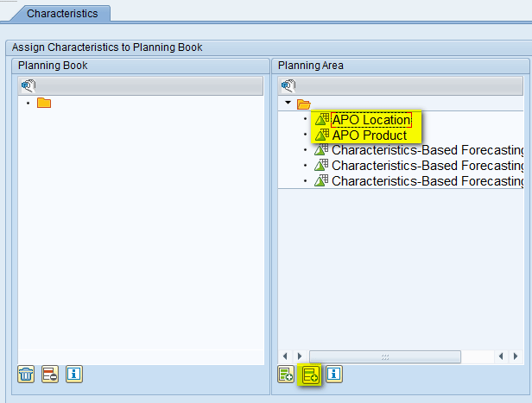Select the APO Location characteristic
The image size is (532, 403).
pos(370,120)
